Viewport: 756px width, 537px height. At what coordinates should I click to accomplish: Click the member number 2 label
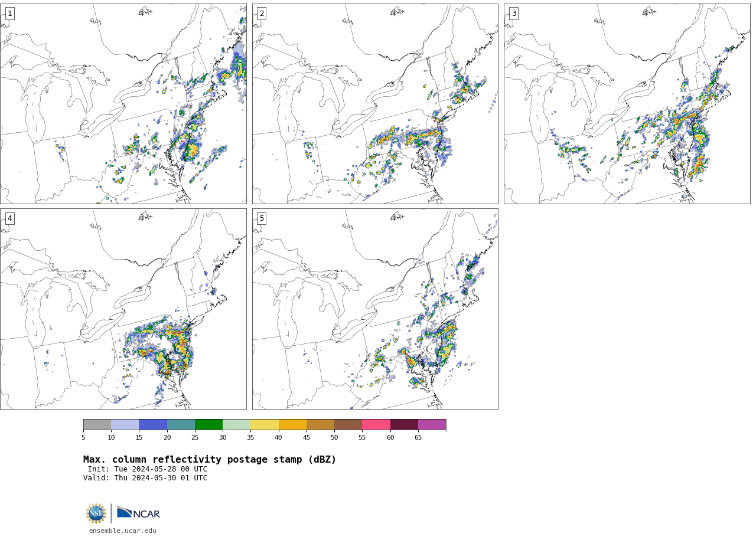262,14
